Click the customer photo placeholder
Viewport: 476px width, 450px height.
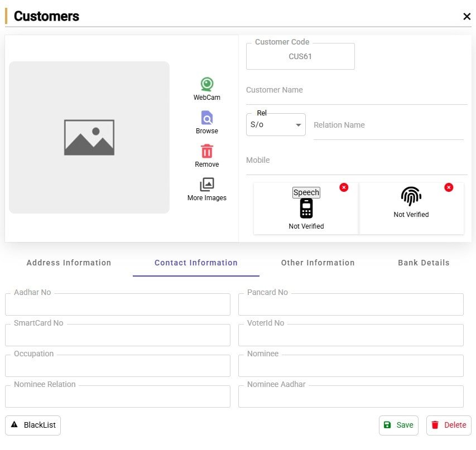pos(89,137)
